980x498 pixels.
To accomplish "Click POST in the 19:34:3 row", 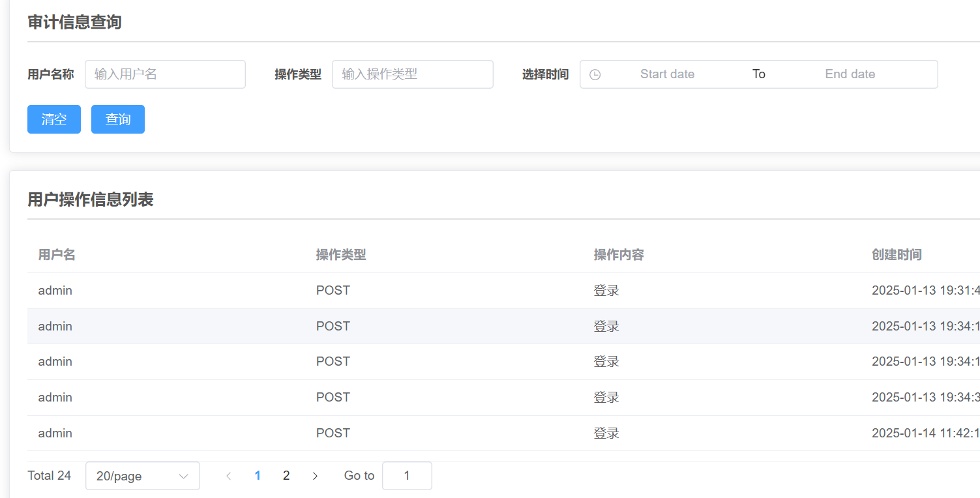I will point(333,398).
